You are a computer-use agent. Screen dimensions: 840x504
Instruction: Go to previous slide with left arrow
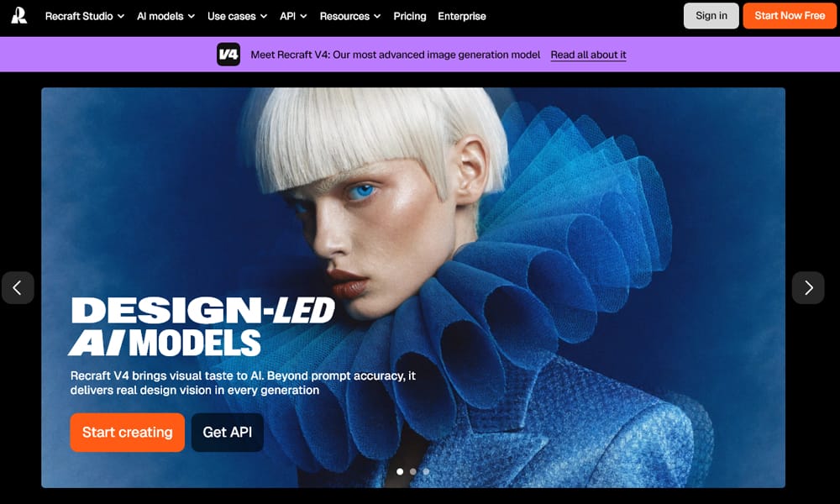point(18,288)
